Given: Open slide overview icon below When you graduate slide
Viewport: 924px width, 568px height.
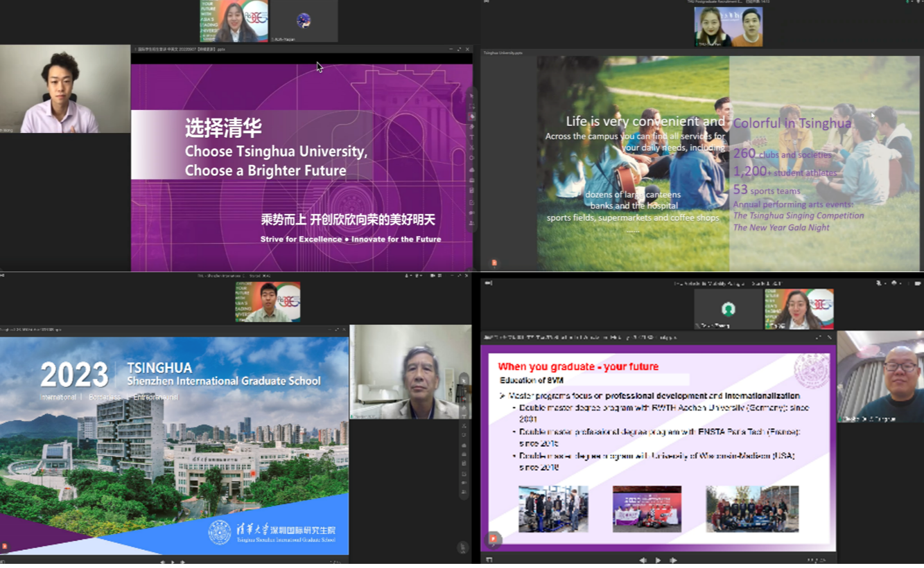Looking at the screenshot, I should [489, 560].
